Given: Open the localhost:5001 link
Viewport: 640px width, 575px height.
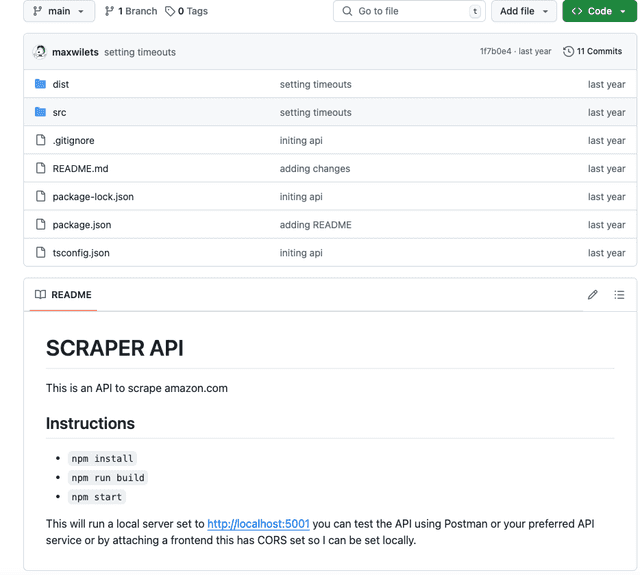Looking at the screenshot, I should [258, 523].
